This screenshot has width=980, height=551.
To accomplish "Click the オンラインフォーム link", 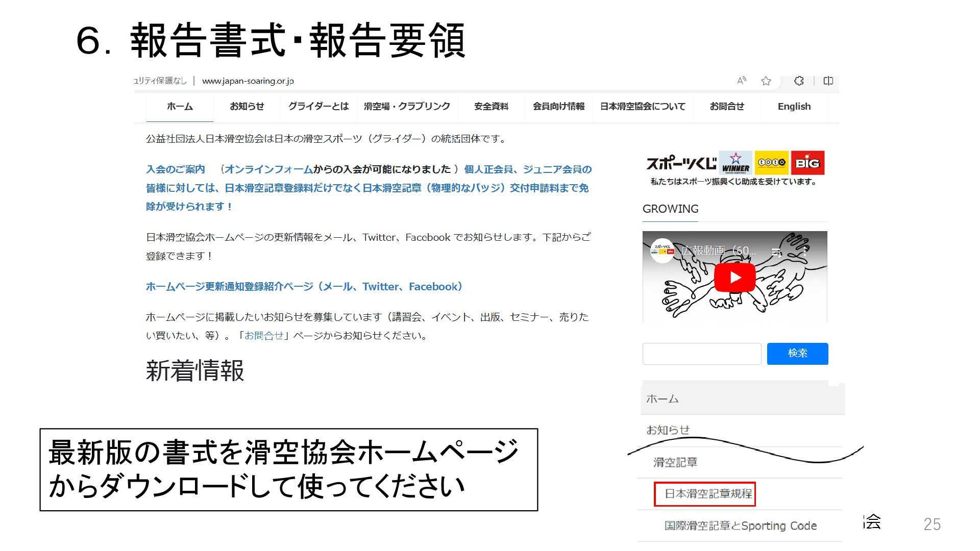I will pos(268,169).
